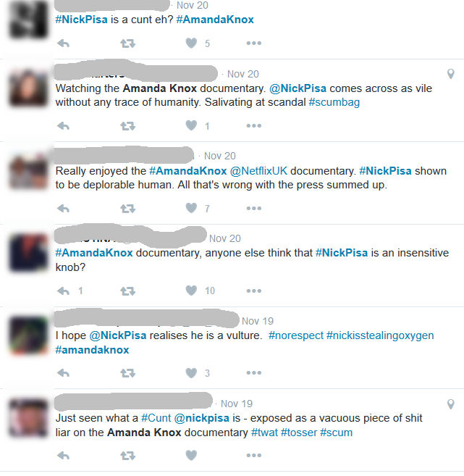Reply to the top #NickPisa tweet
This screenshot has width=464, height=476.
64,43
